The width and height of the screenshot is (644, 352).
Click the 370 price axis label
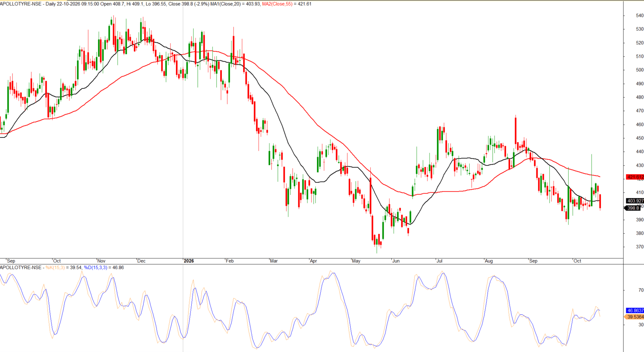tap(640, 247)
